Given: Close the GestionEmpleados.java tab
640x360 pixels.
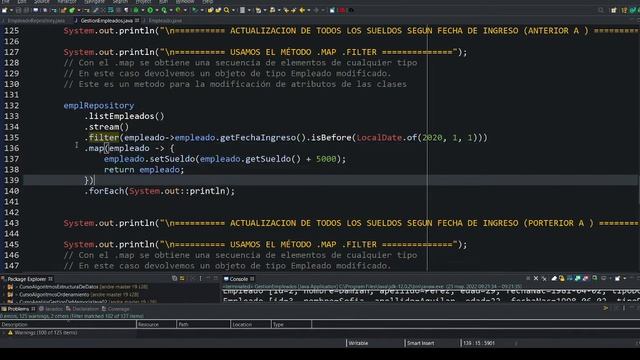Looking at the screenshot, I should coord(137,20).
